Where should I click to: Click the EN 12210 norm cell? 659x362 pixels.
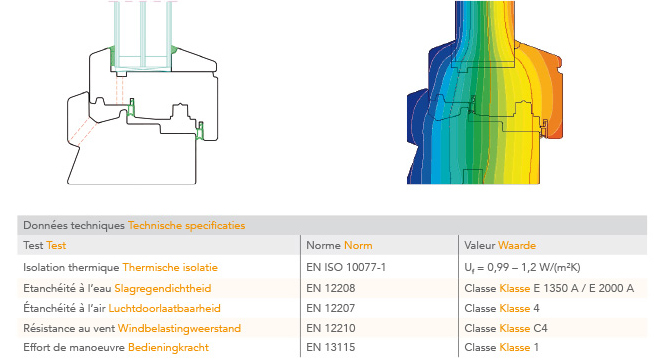coord(331,328)
